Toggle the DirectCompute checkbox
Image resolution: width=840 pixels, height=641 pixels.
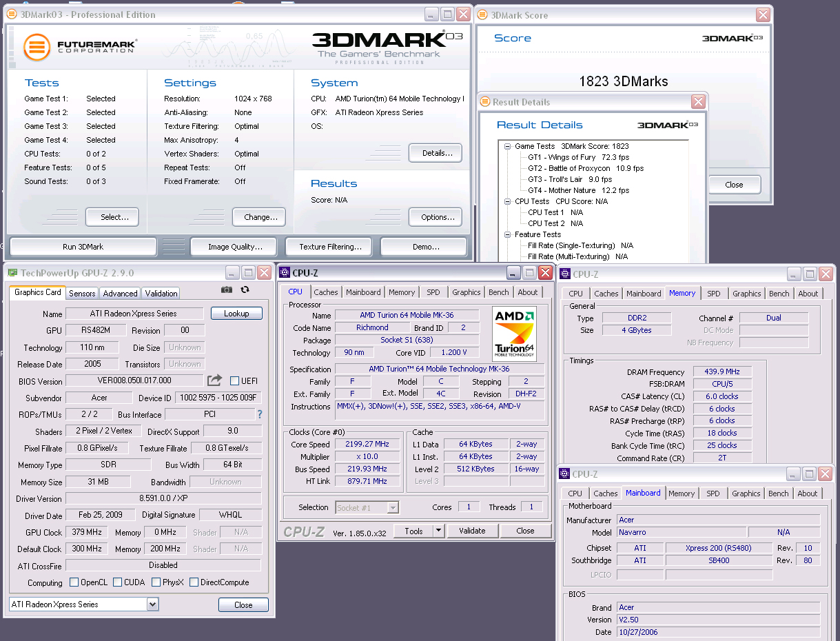[194, 582]
